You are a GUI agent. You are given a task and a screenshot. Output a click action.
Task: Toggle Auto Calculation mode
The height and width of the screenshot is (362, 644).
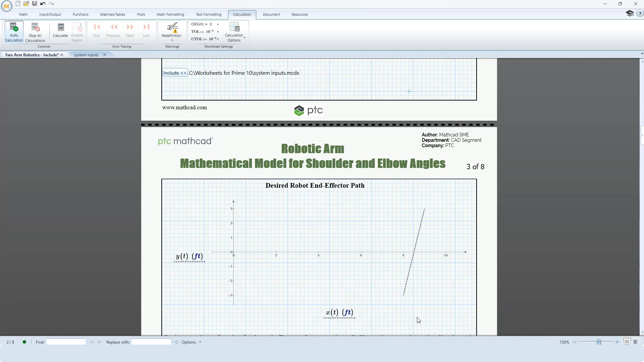(x=14, y=32)
